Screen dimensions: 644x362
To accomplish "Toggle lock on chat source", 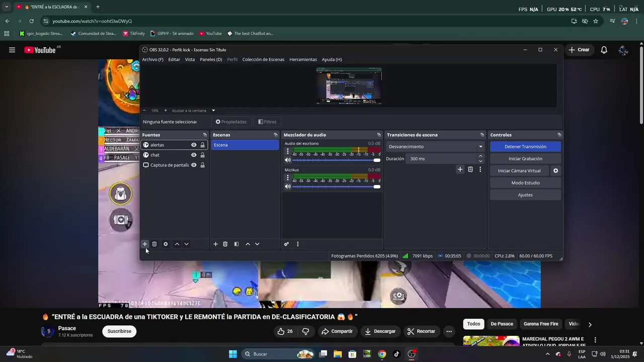I will [x=202, y=155].
